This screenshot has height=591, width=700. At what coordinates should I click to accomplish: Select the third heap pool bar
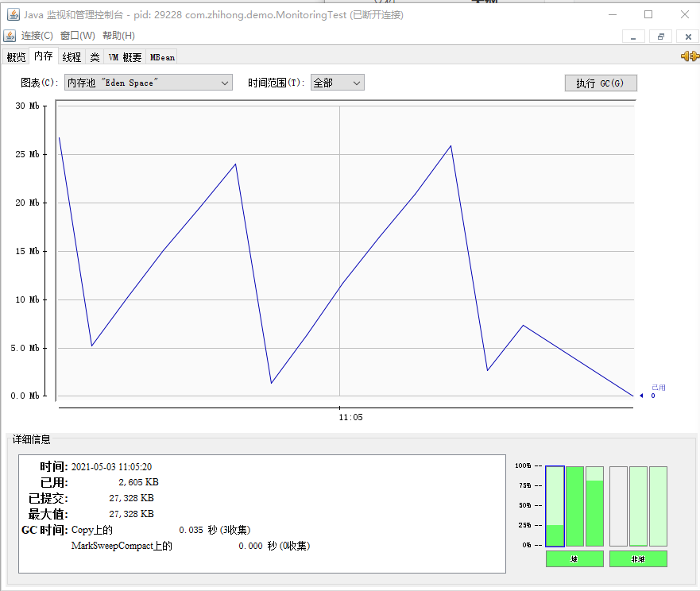[x=594, y=506]
